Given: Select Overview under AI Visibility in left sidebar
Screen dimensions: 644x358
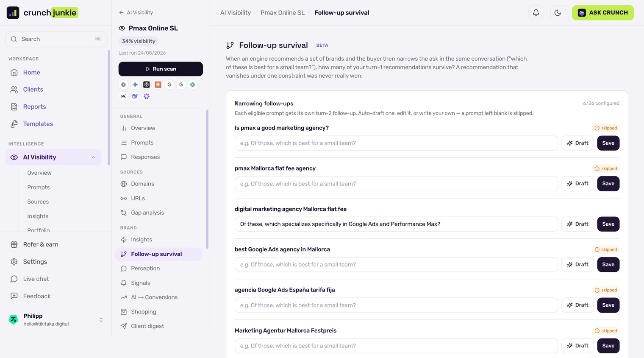Looking at the screenshot, I should click(x=39, y=173).
